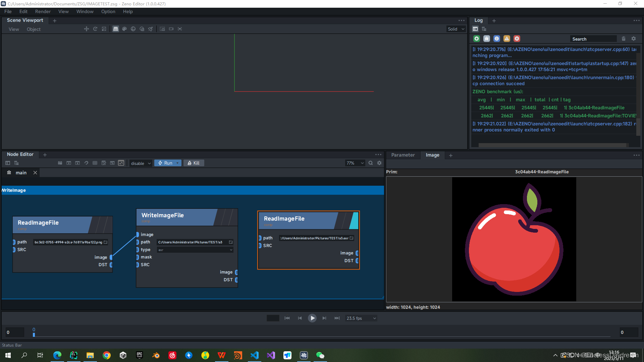Expand the Solid shading mode dropdown
This screenshot has width=644, height=362.
pos(456,29)
